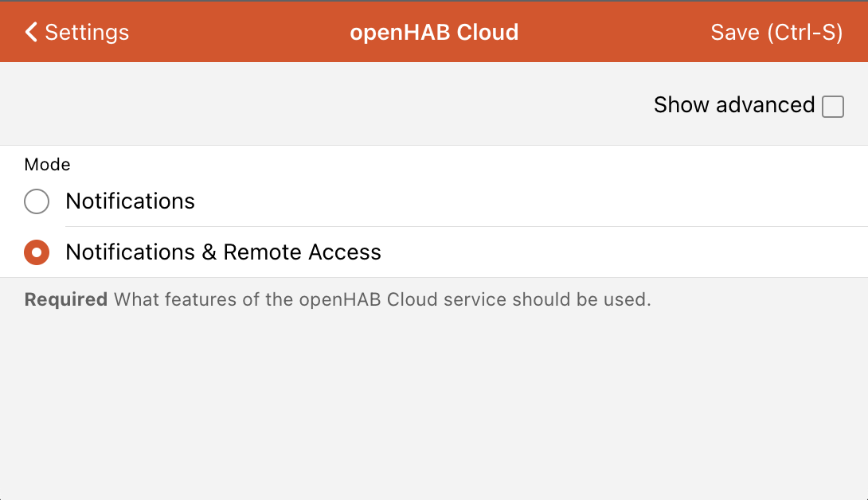Enable the Show advanced checkbox
The width and height of the screenshot is (868, 500).
833,106
